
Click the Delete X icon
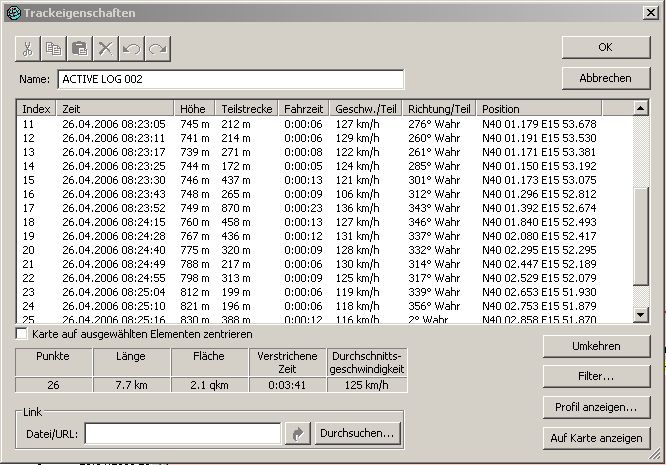[x=106, y=48]
